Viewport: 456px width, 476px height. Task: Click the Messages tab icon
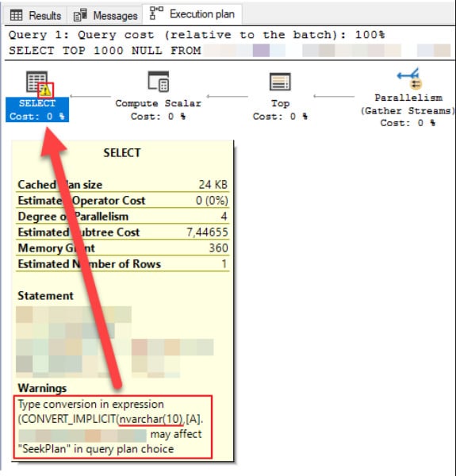click(x=80, y=15)
